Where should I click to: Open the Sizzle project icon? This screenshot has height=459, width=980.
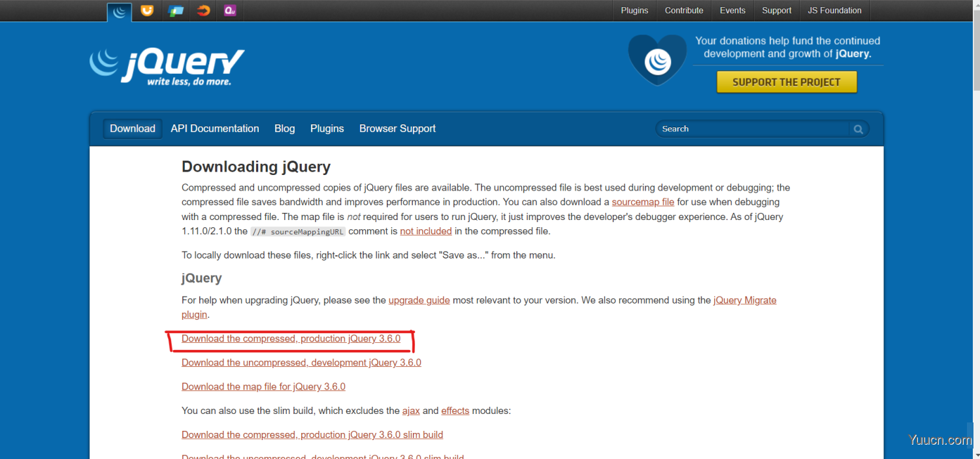pos(203,11)
